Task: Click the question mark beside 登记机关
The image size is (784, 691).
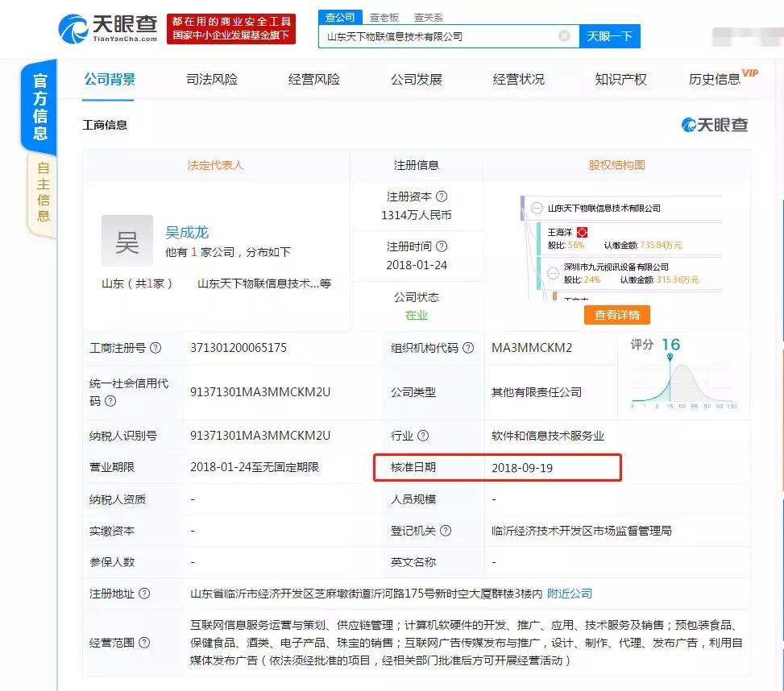Action: (x=446, y=530)
